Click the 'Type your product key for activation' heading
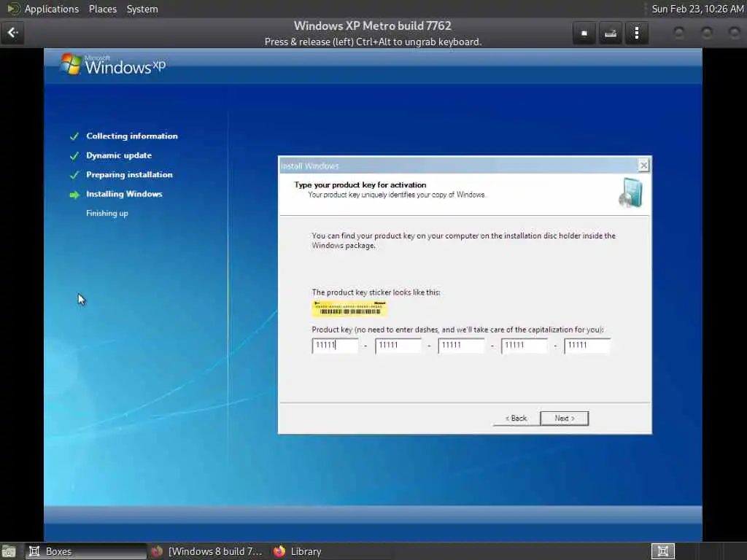The height and width of the screenshot is (560, 747). pos(360,184)
